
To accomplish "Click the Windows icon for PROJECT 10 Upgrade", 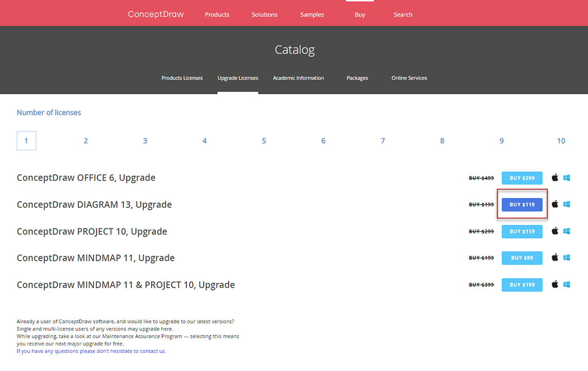I will (x=567, y=231).
